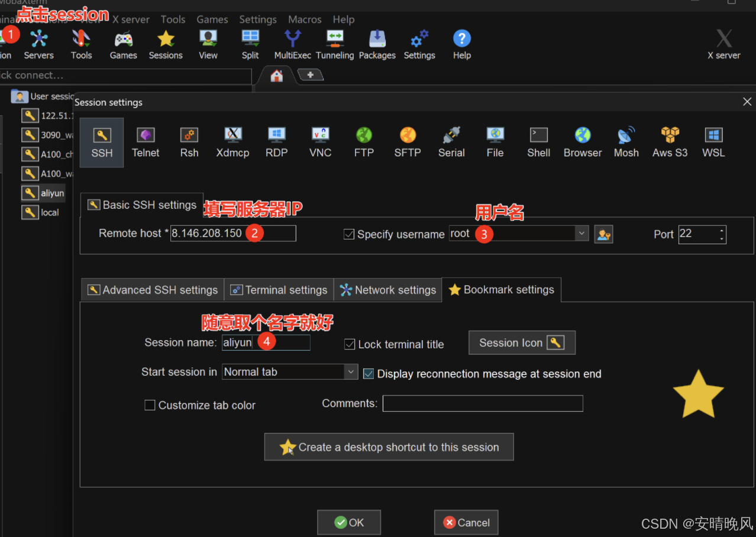Open the Macros menu
The width and height of the screenshot is (756, 537).
pos(305,20)
